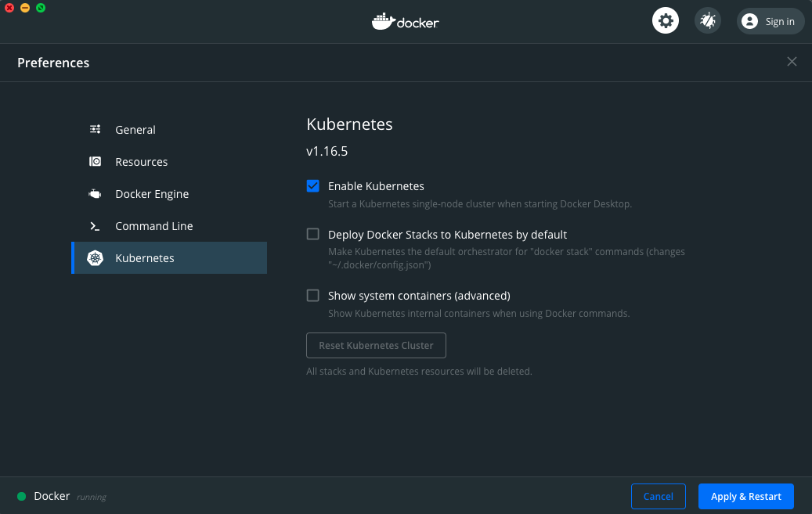Click the green fullscreen window button

tap(41, 8)
